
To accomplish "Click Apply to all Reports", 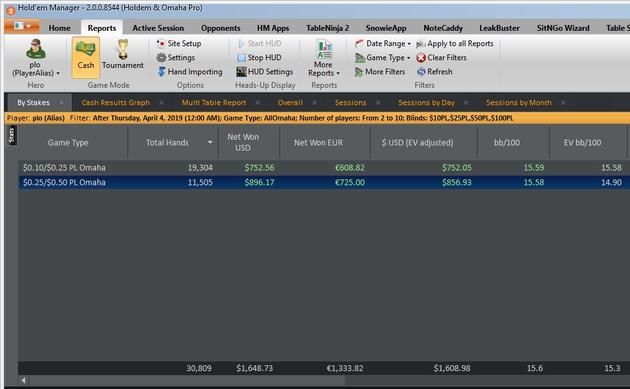I will [x=454, y=43].
